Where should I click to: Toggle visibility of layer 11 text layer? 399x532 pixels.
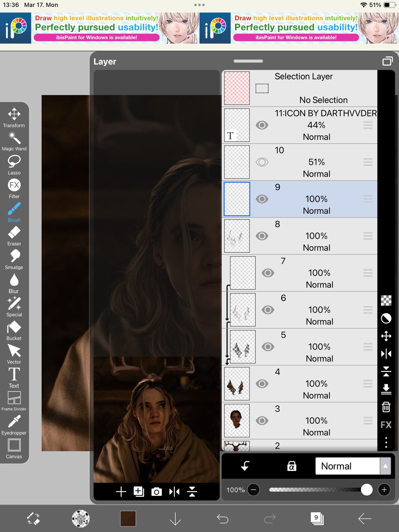[262, 125]
